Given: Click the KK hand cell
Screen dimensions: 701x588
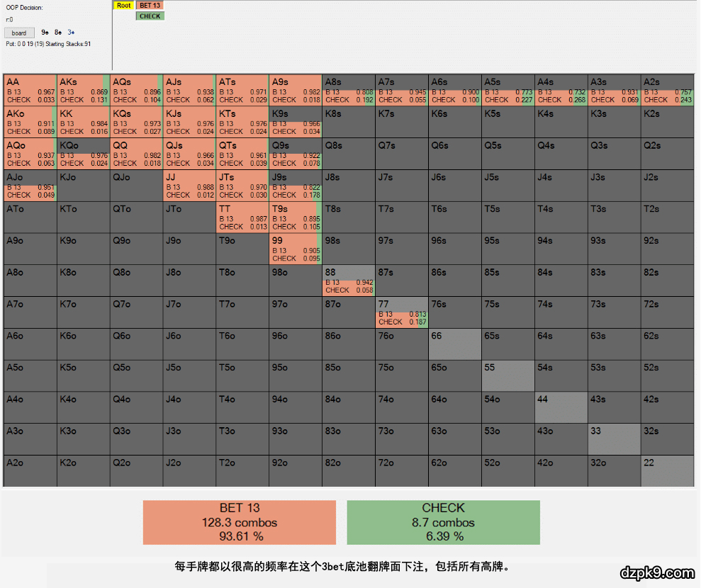Looking at the screenshot, I should [83, 122].
